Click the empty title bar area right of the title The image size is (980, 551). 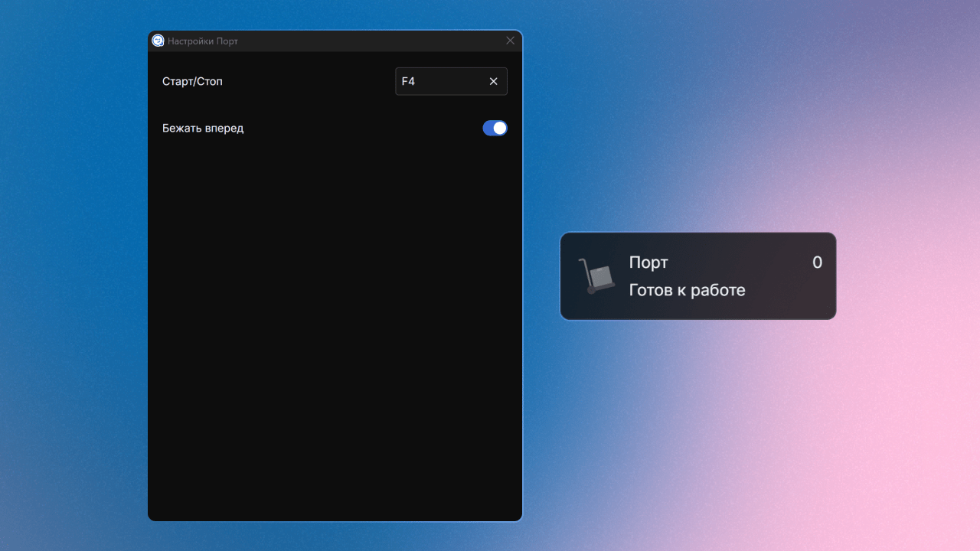[367, 41]
